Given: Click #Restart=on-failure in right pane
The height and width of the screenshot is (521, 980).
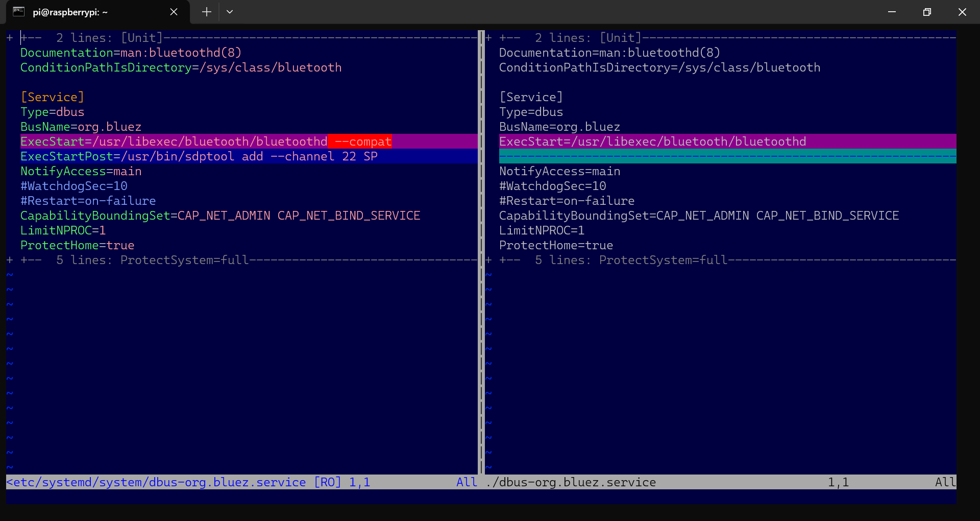Looking at the screenshot, I should click(567, 201).
